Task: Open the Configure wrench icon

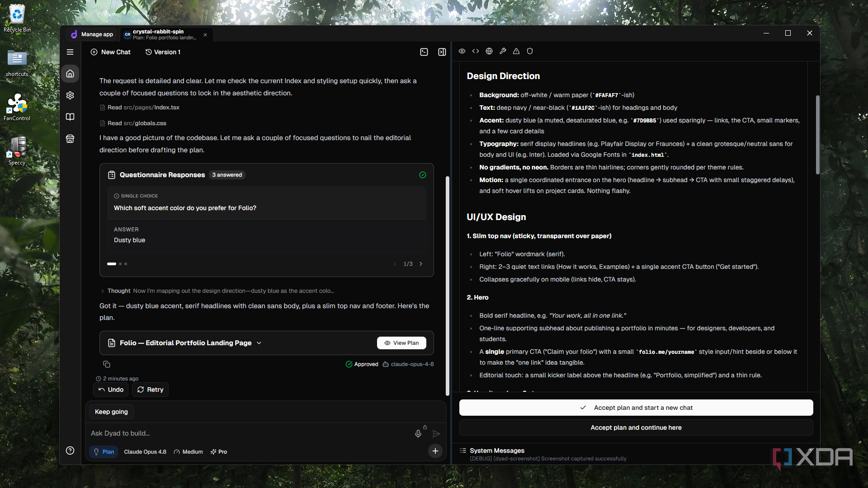Action: coord(503,51)
